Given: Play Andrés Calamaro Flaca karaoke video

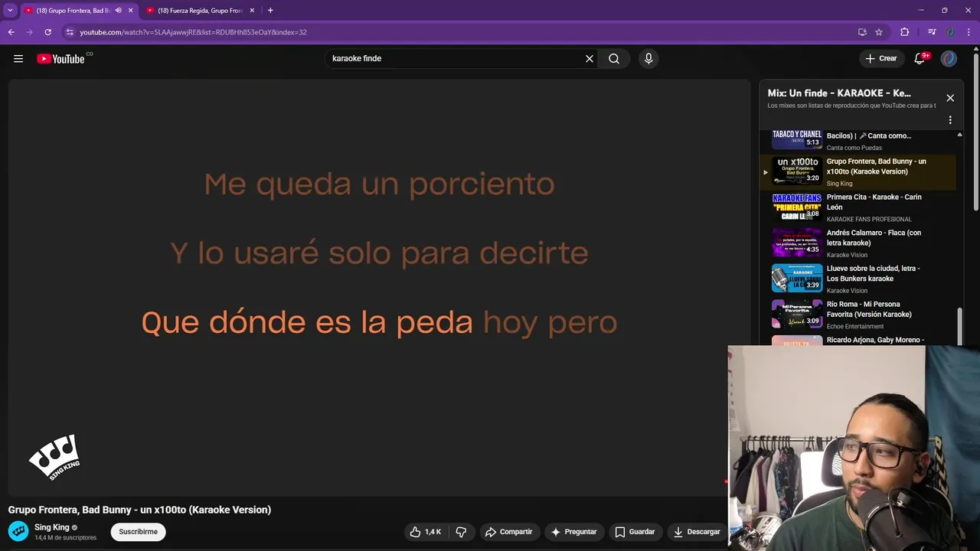Looking at the screenshot, I should 857,243.
